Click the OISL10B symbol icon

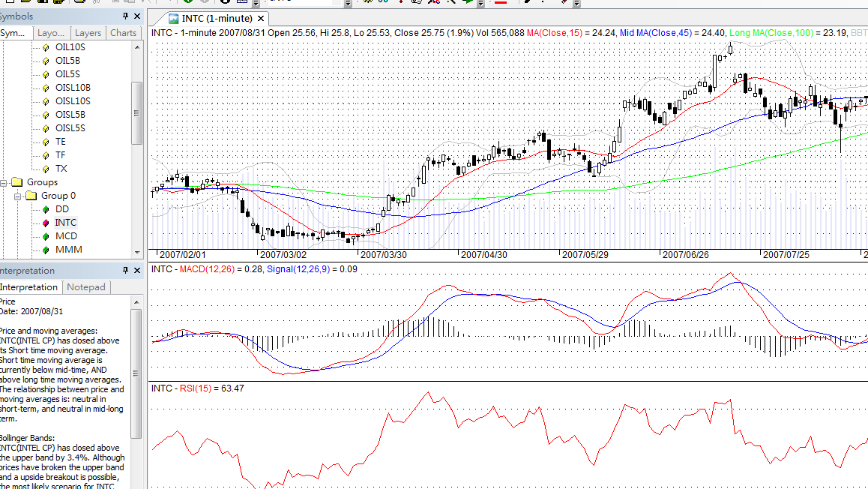(46, 88)
